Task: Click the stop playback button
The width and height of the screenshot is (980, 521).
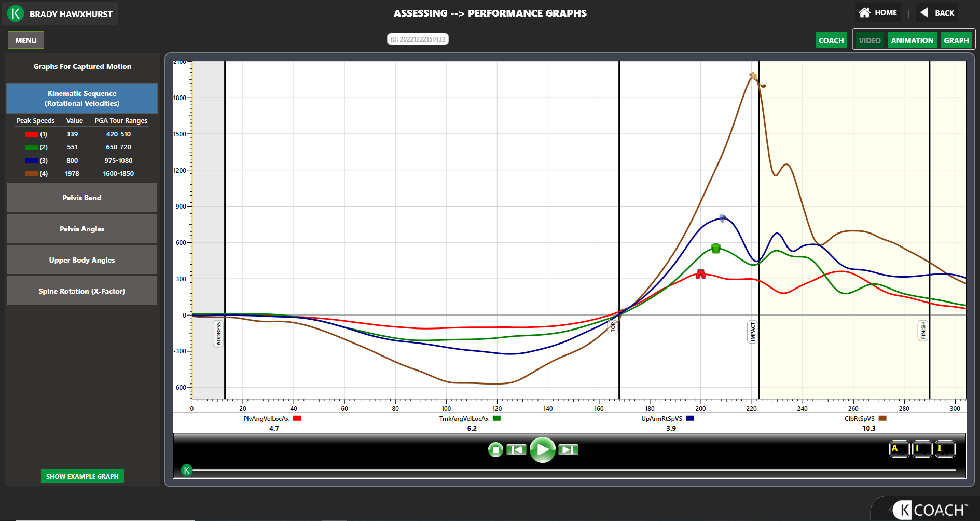Action: tap(495, 450)
